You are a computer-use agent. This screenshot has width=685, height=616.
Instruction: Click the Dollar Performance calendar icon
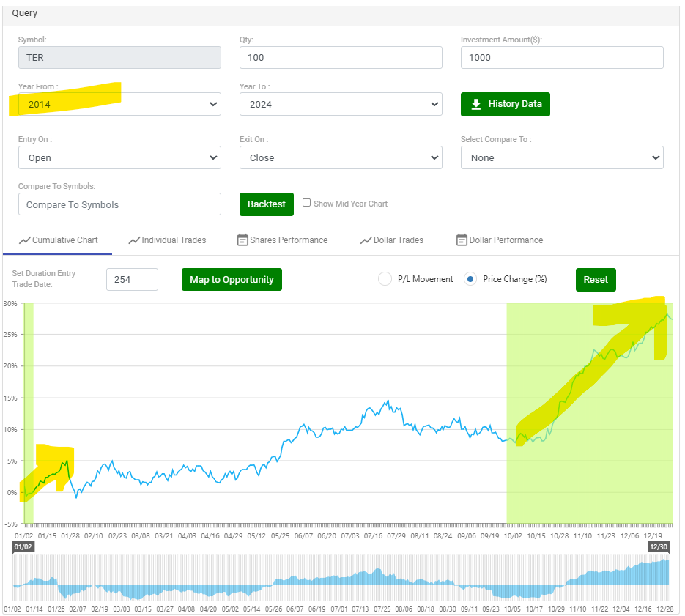tap(462, 240)
